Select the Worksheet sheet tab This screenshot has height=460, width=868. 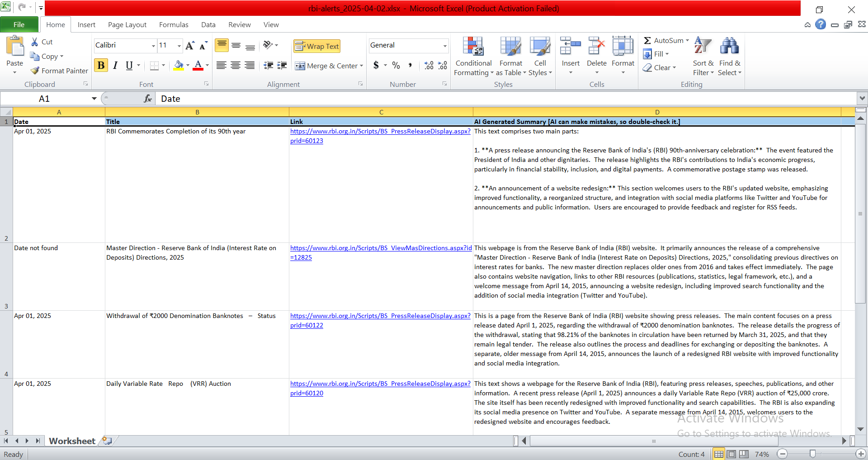pos(72,441)
